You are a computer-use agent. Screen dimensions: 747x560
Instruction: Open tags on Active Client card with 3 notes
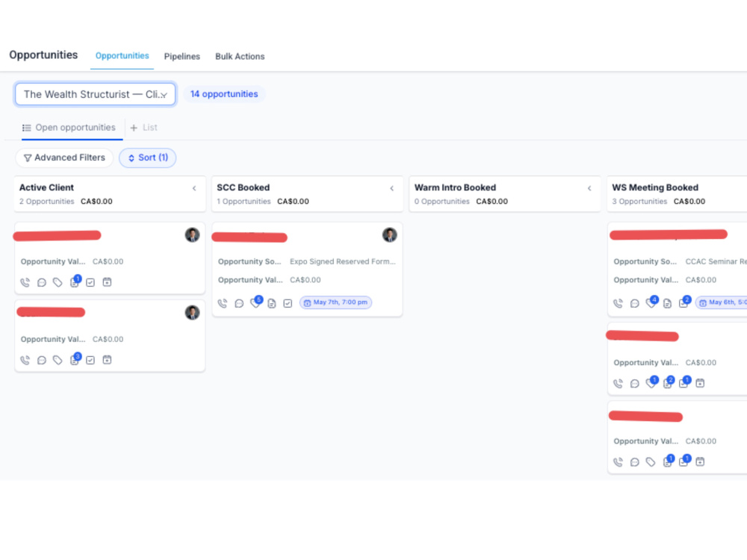tap(58, 360)
